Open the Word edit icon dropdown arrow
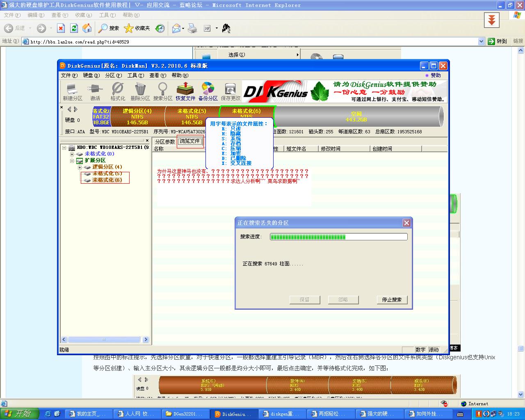 tap(217, 28)
